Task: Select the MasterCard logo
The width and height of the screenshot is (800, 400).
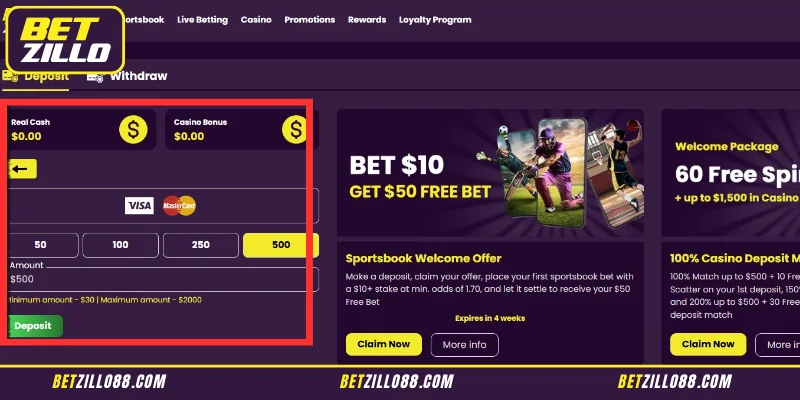Action: click(x=179, y=206)
